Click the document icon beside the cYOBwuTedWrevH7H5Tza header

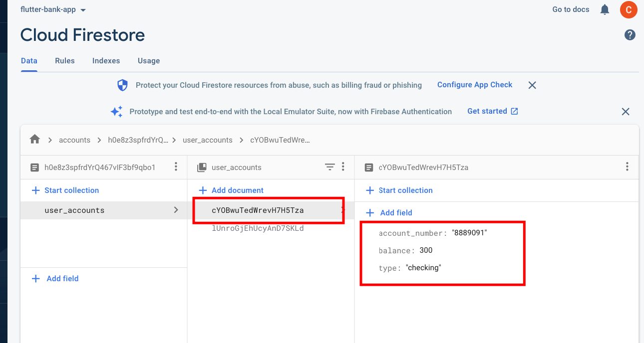point(369,168)
